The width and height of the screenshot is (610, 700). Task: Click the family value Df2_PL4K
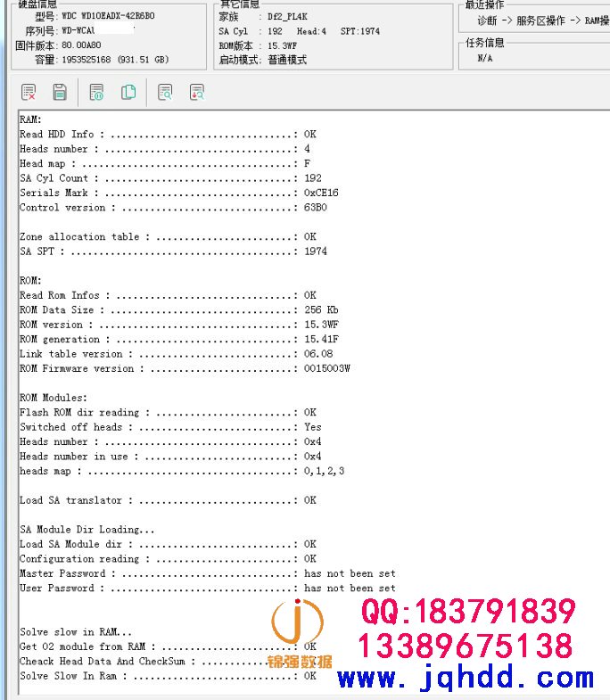pos(287,17)
